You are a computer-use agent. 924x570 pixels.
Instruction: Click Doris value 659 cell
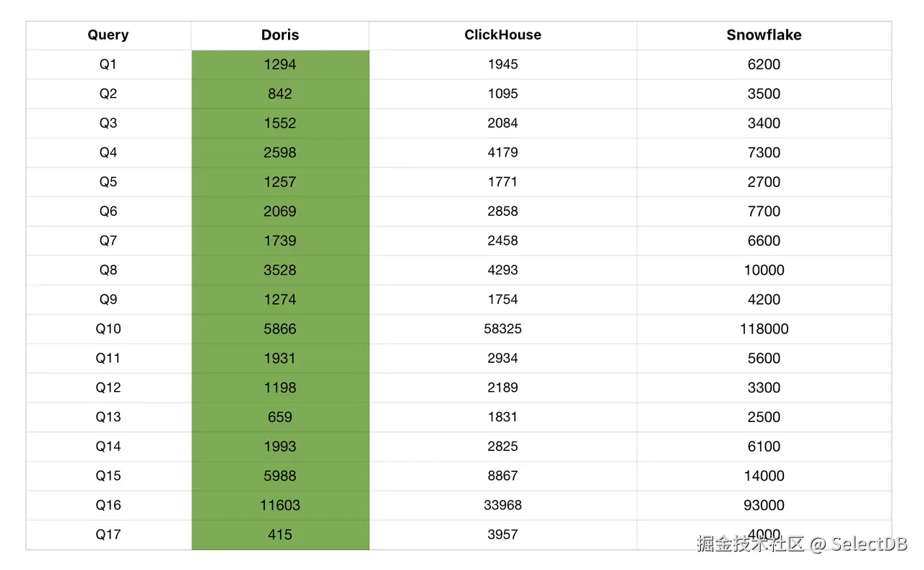coord(280,417)
